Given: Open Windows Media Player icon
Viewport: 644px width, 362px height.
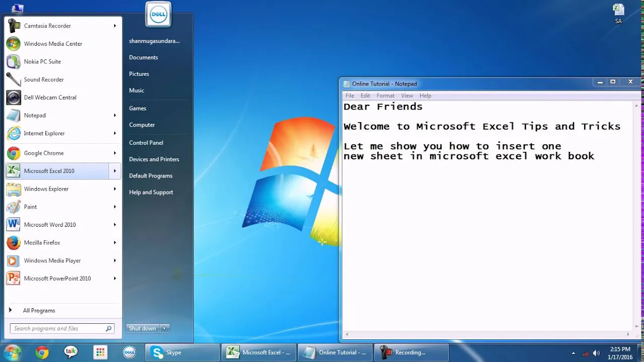Looking at the screenshot, I should pos(14,260).
